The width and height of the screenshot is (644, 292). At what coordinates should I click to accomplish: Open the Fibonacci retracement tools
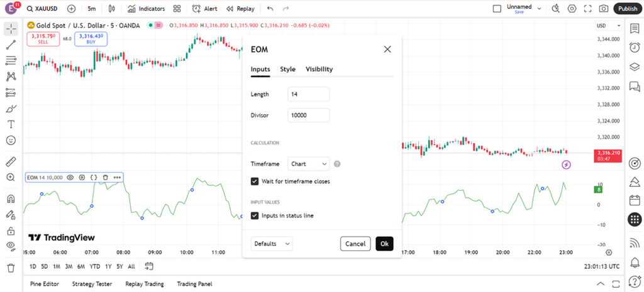[x=11, y=61]
